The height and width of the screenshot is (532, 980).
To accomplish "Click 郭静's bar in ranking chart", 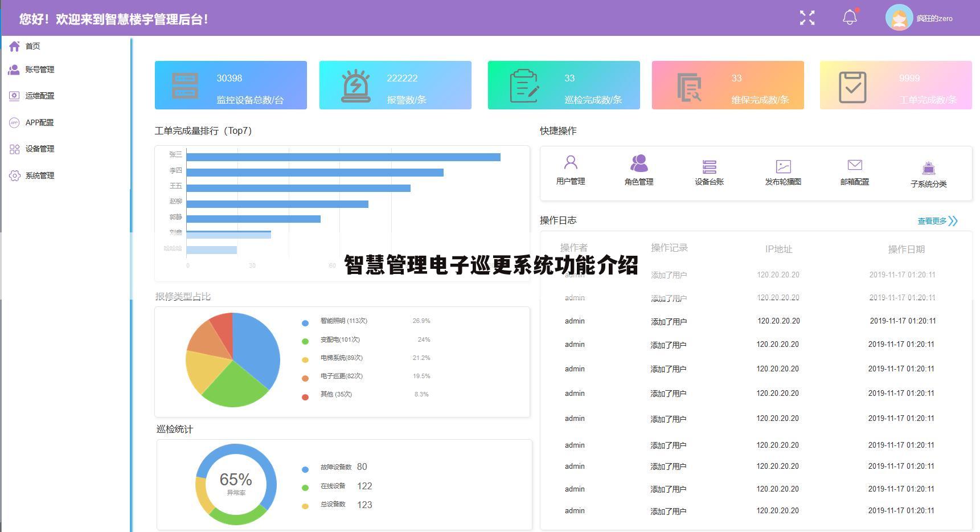I will tap(253, 219).
